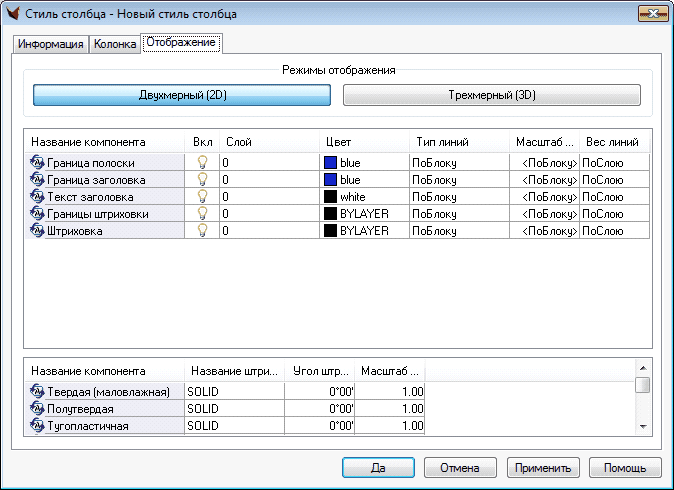Select the Трехмерный (3D) display mode
Image resolution: width=674 pixels, height=490 pixels.
click(x=491, y=95)
